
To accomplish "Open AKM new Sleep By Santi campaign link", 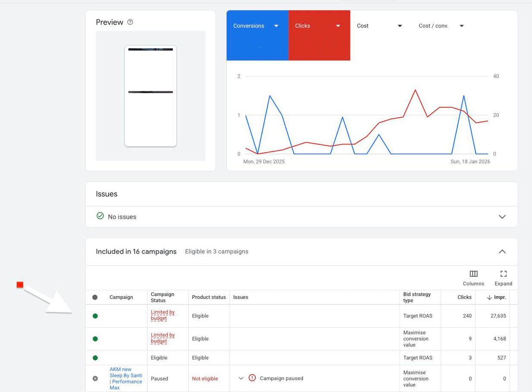I will [x=125, y=378].
